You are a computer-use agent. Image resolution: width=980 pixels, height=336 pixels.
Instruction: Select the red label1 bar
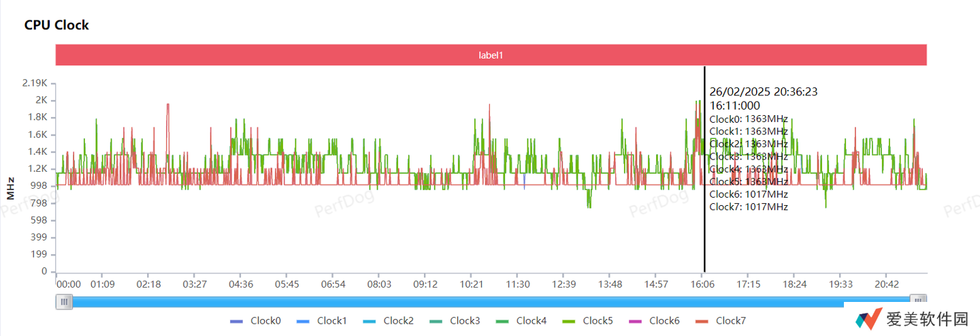tap(491, 55)
